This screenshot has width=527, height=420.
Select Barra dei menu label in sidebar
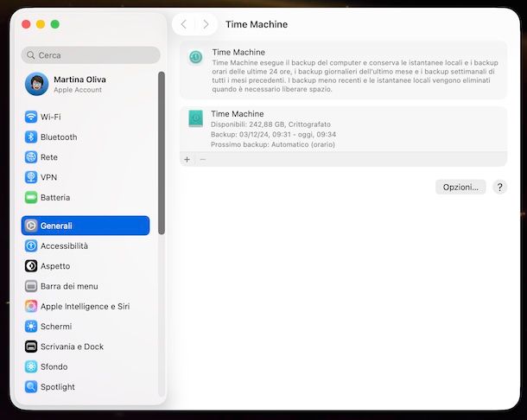tap(69, 286)
